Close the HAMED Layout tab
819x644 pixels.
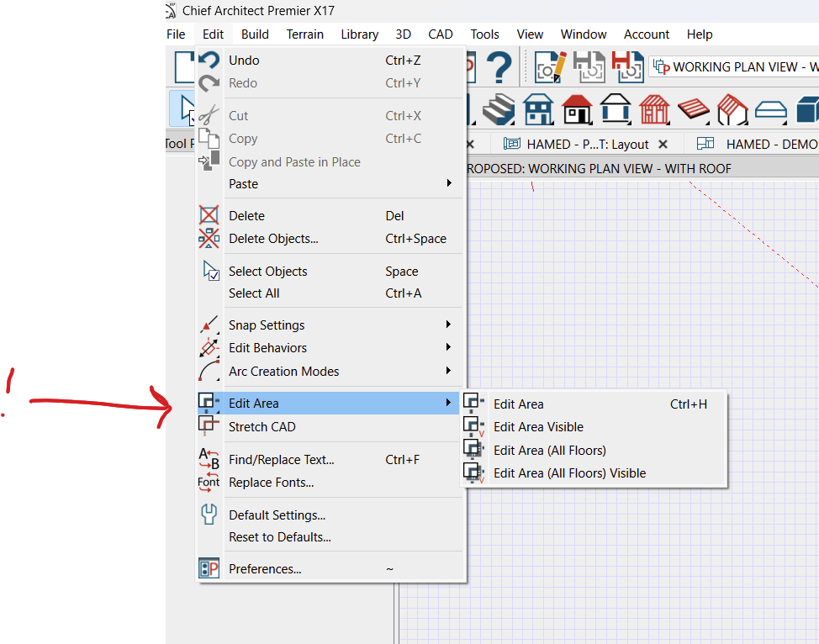click(x=663, y=145)
